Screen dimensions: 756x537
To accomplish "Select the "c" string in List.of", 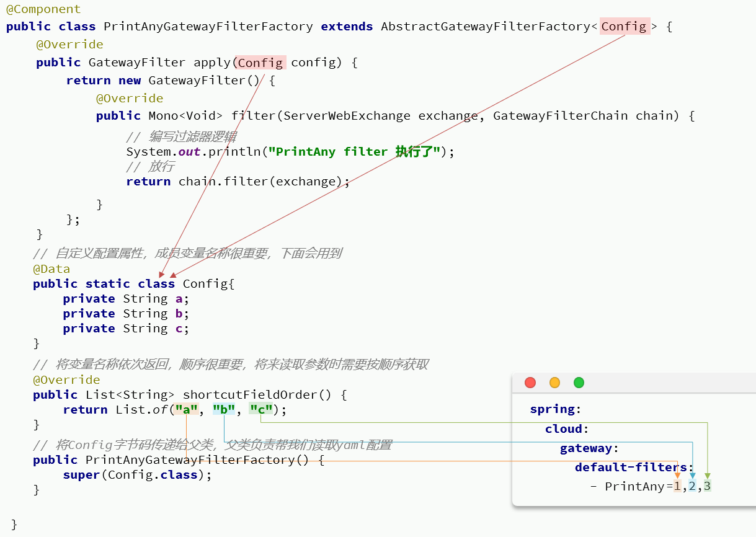I will [261, 410].
